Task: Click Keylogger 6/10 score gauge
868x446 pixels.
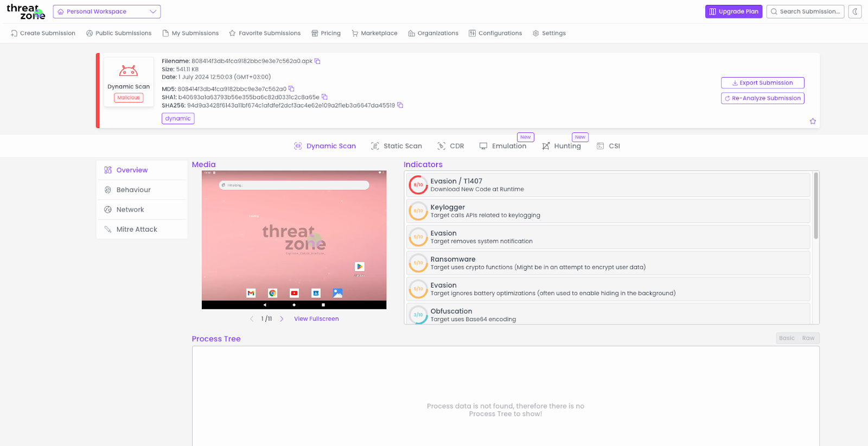Action: pyautogui.click(x=418, y=211)
